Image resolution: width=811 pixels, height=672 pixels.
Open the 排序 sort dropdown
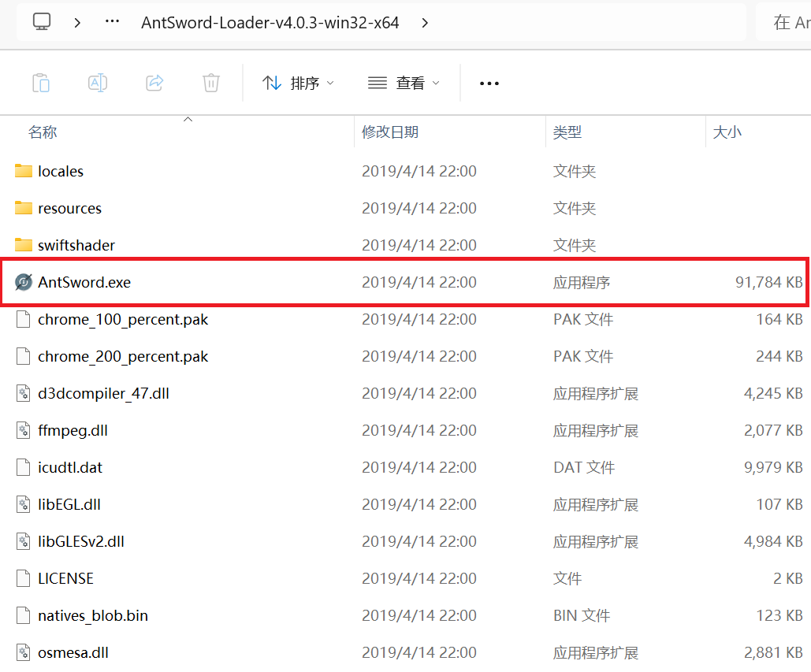(x=298, y=83)
